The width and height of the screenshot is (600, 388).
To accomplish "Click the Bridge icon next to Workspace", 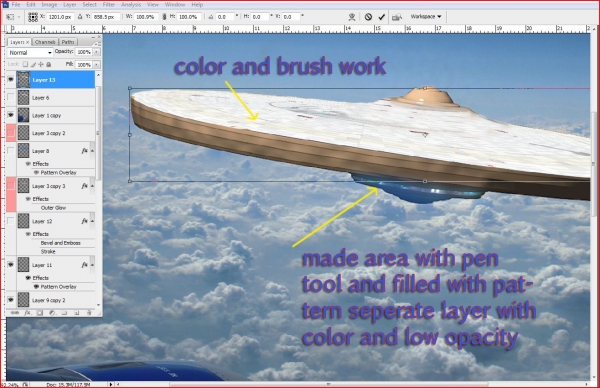I will pyautogui.click(x=397, y=17).
